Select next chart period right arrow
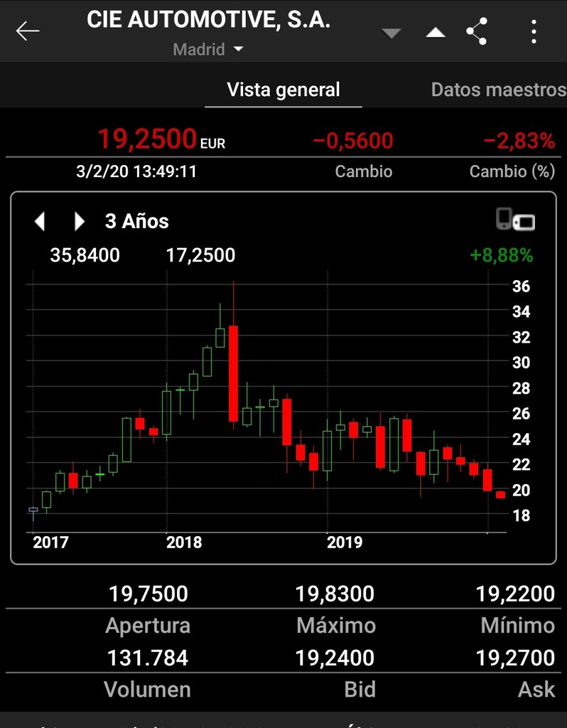 click(x=80, y=222)
